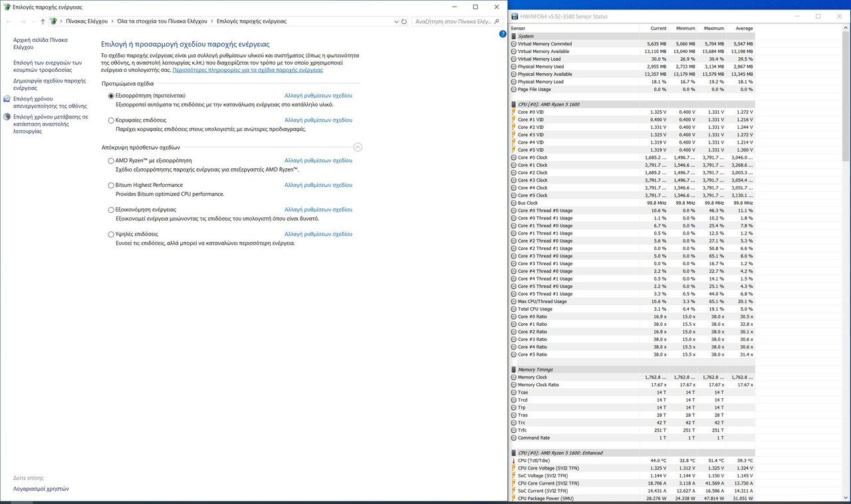Collapse the Απόκρυψη πρόσθετων σχεδίων section
The width and height of the screenshot is (851, 504).
[358, 148]
